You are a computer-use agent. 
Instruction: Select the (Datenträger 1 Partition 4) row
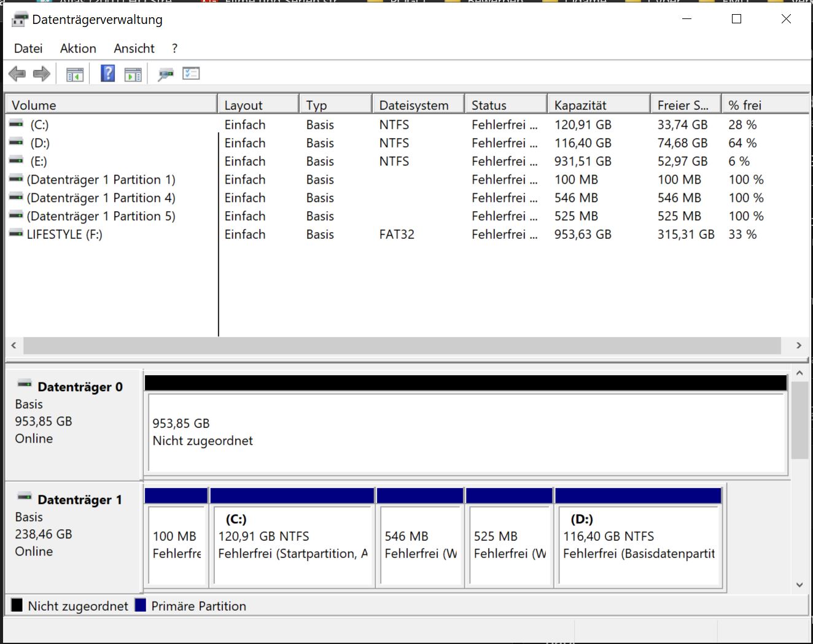[x=406, y=198]
